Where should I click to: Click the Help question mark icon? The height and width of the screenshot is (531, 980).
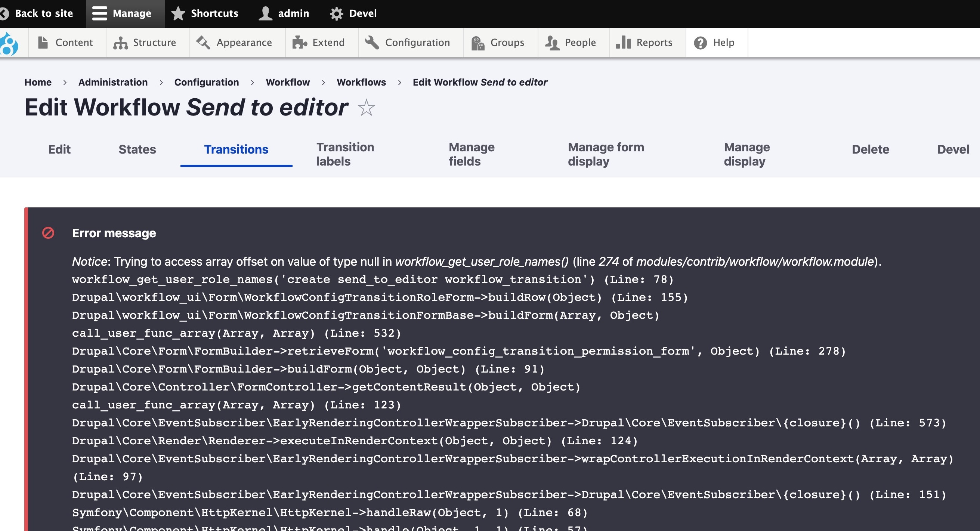(701, 42)
